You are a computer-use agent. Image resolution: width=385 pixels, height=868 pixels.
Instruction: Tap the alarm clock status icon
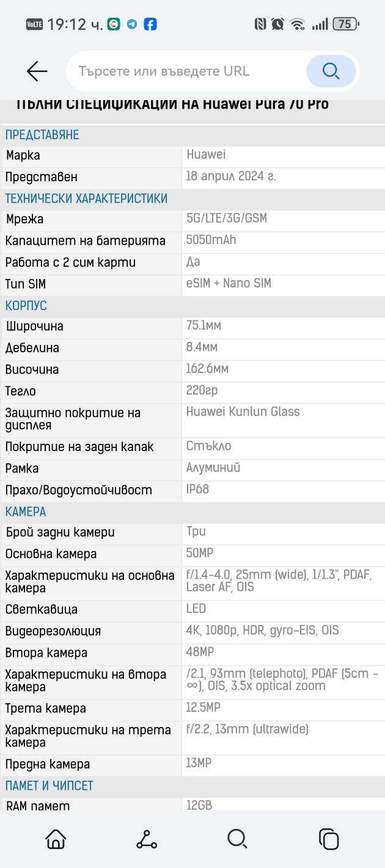click(x=277, y=24)
